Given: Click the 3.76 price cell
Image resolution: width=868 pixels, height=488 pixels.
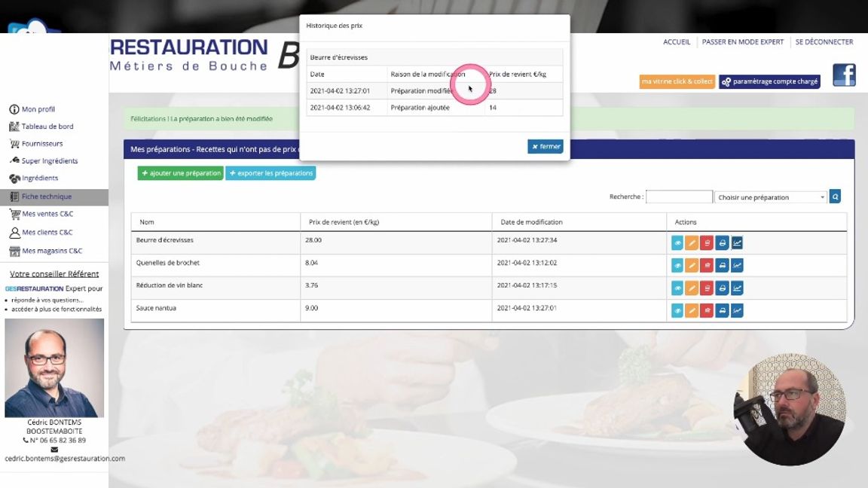Looking at the screenshot, I should (x=396, y=288).
